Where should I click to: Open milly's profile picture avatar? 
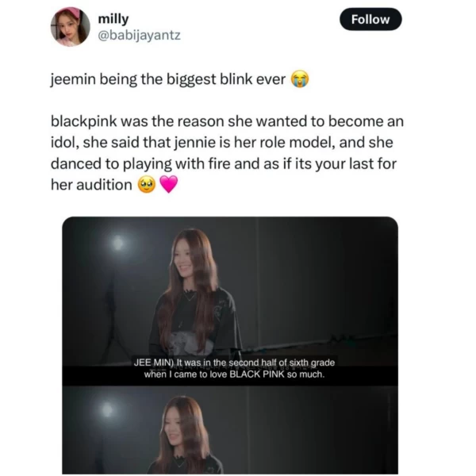point(70,27)
